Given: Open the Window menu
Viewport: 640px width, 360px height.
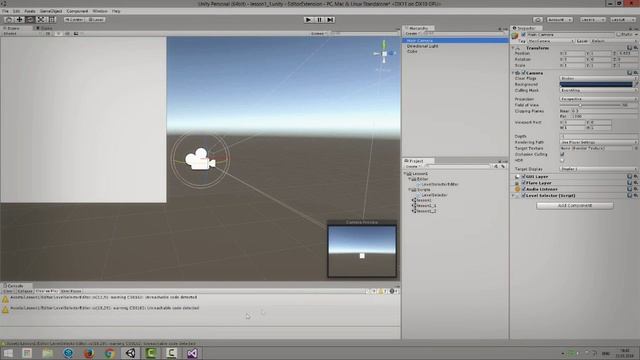Looking at the screenshot, I should tap(100, 11).
